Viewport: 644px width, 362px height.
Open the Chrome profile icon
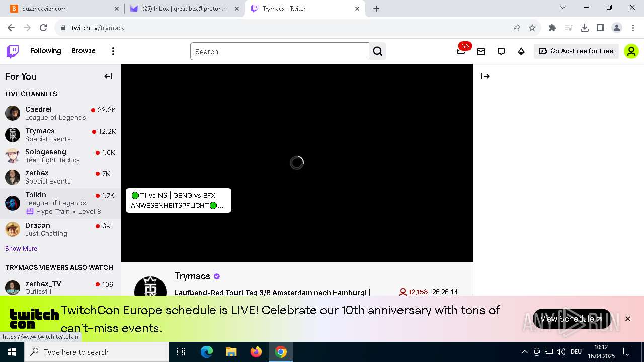click(617, 28)
